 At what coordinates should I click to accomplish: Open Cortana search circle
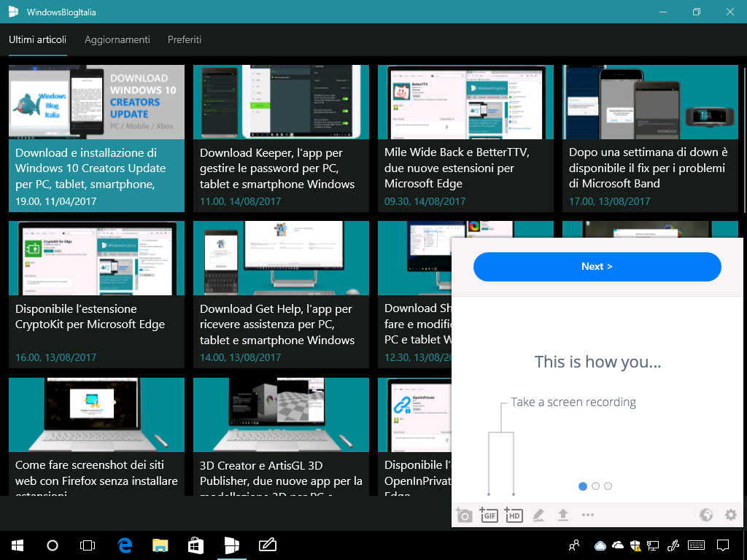53,545
